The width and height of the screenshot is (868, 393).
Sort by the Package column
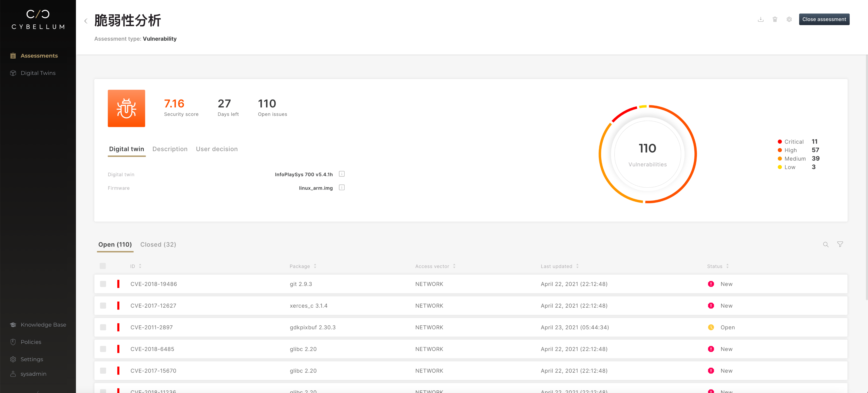point(315,266)
